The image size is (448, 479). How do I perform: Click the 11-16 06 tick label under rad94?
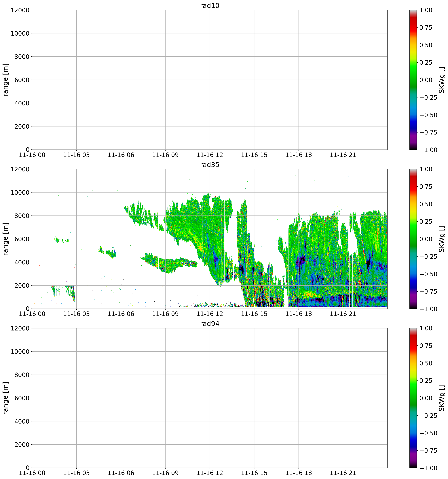coord(121,473)
